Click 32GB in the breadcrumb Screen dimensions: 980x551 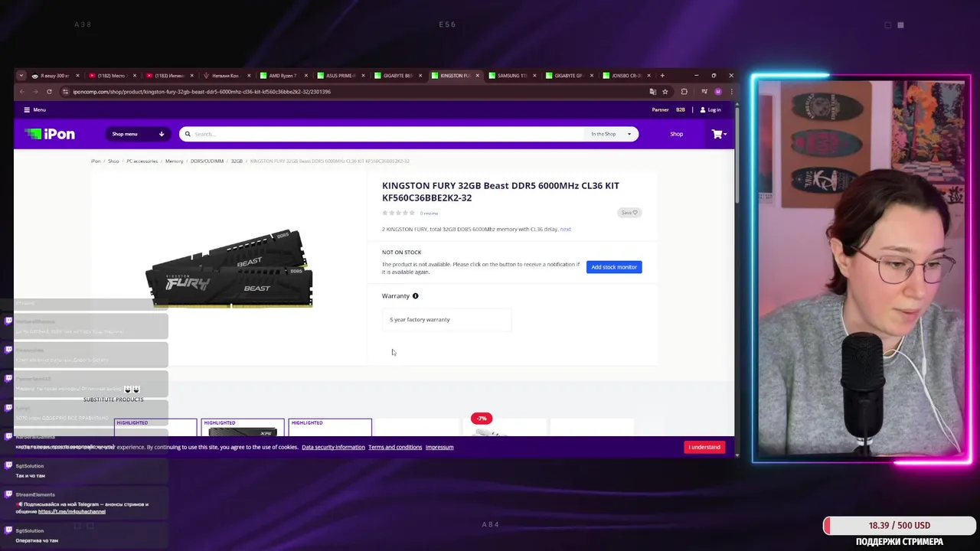point(237,161)
